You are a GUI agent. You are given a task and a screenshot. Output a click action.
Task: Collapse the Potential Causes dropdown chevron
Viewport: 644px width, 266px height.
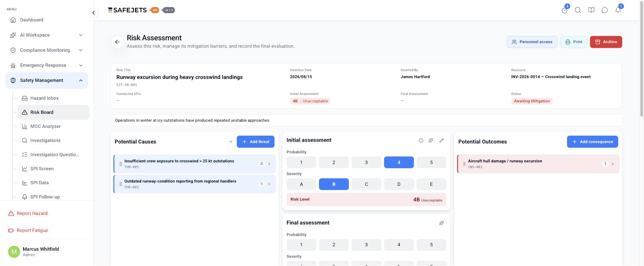230,142
